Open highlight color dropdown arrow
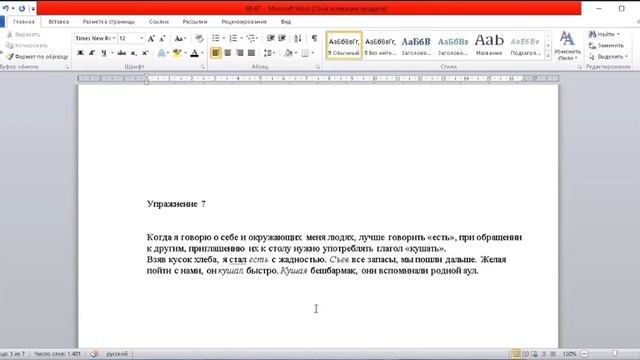Viewport: 640px width, 360px height. pyautogui.click(x=185, y=53)
